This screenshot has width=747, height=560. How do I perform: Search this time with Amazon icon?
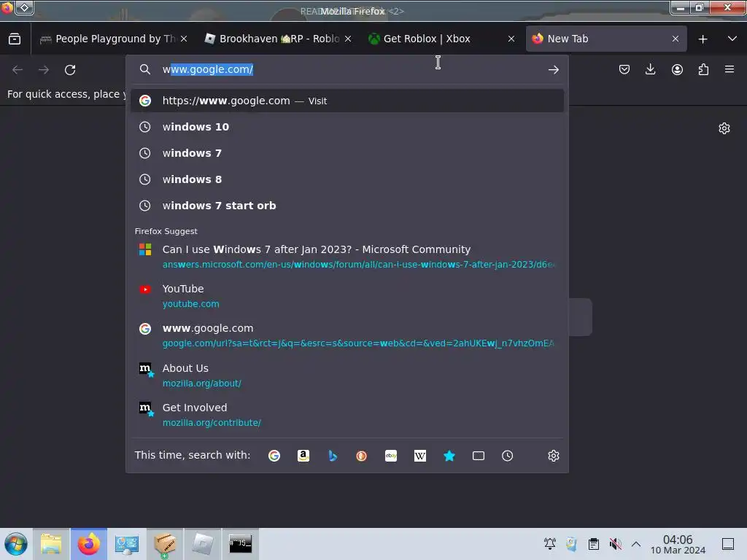(303, 456)
